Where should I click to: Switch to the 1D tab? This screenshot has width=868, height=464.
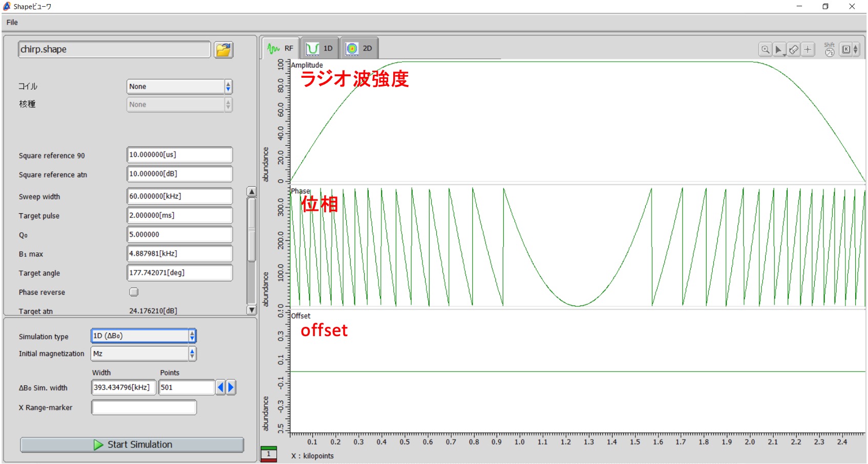pyautogui.click(x=320, y=49)
